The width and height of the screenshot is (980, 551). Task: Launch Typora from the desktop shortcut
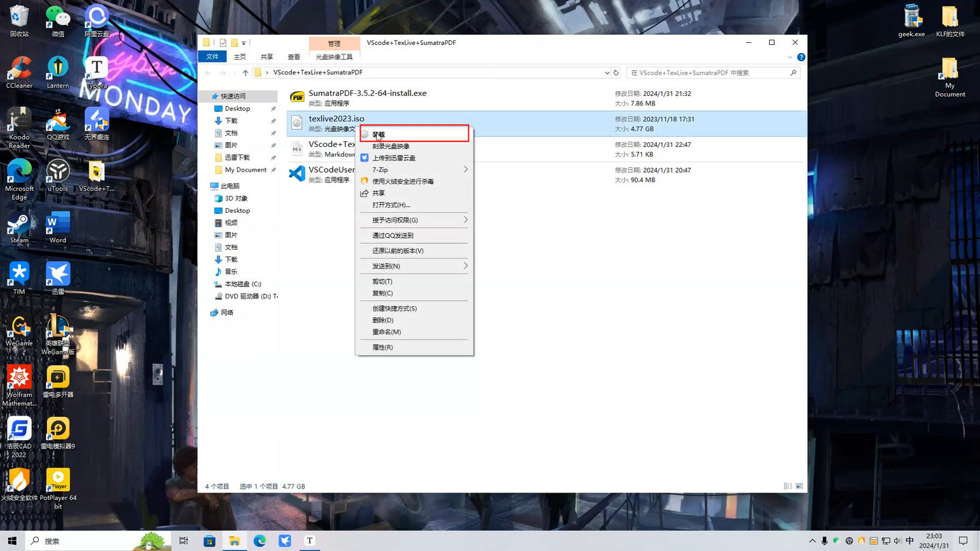pos(97,72)
